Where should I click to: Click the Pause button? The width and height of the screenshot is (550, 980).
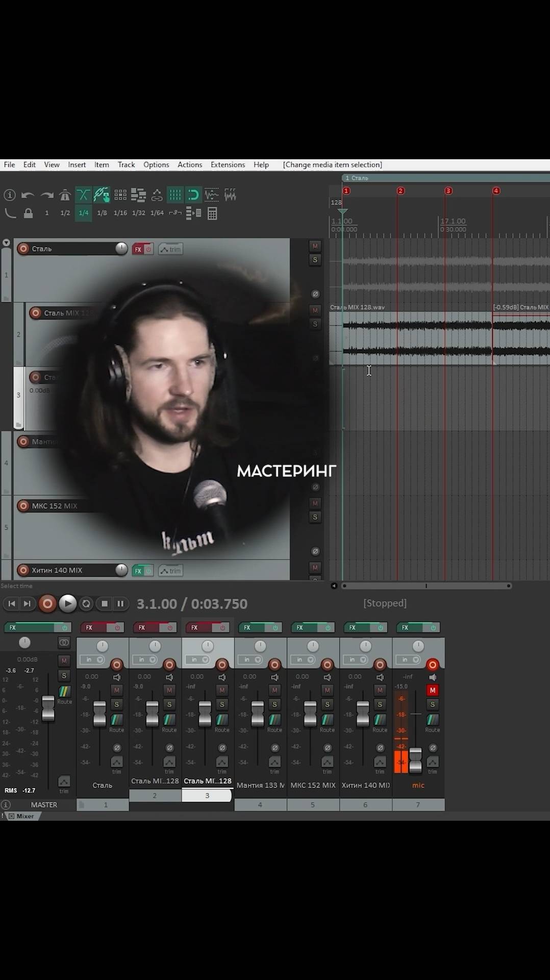(x=120, y=604)
